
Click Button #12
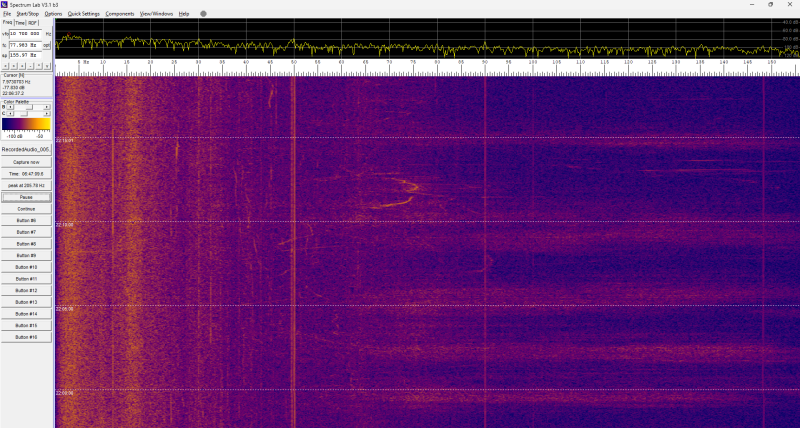click(26, 291)
